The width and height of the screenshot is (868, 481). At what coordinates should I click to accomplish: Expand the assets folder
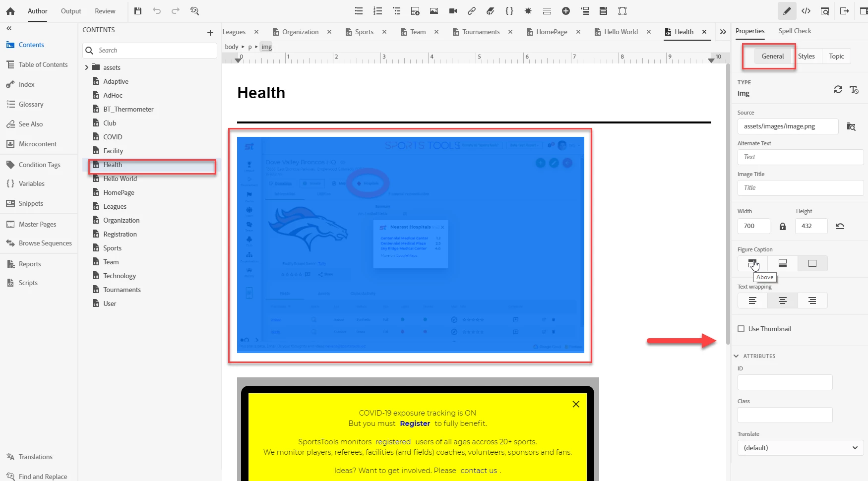coord(87,67)
